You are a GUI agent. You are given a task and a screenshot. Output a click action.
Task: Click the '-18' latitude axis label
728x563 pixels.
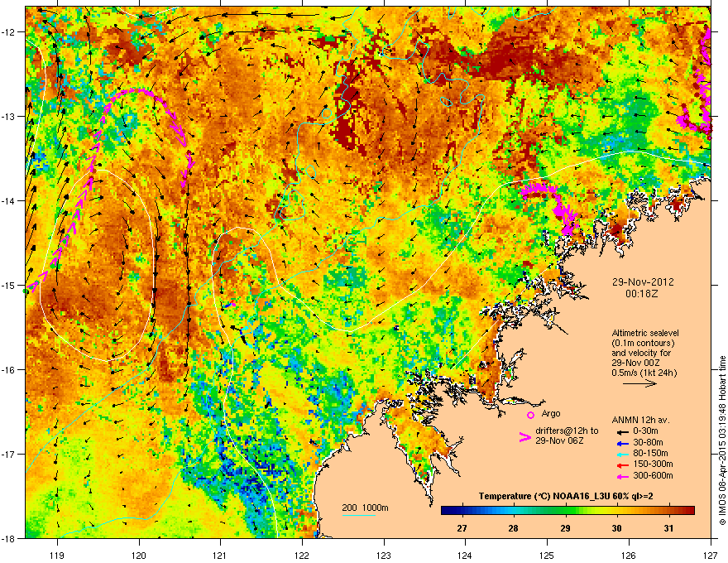pos(9,538)
